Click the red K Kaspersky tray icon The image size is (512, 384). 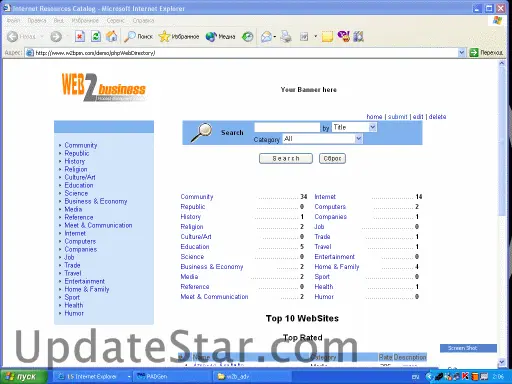pos(465,376)
